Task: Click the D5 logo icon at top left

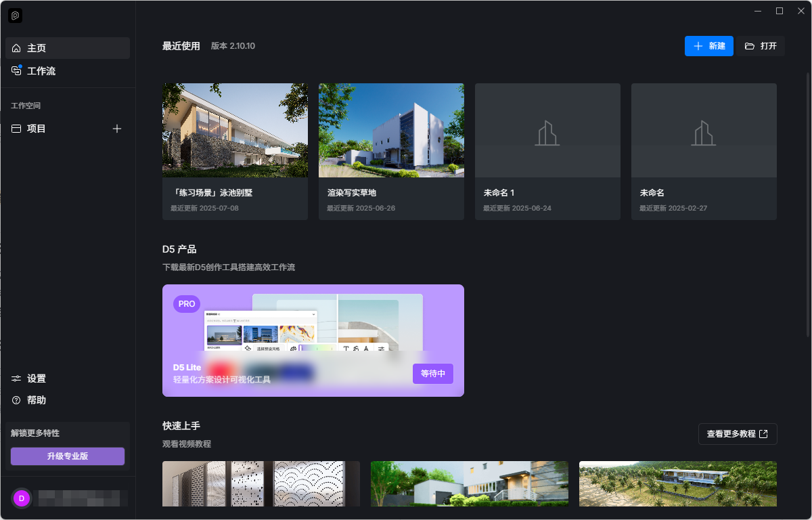Action: click(x=16, y=15)
